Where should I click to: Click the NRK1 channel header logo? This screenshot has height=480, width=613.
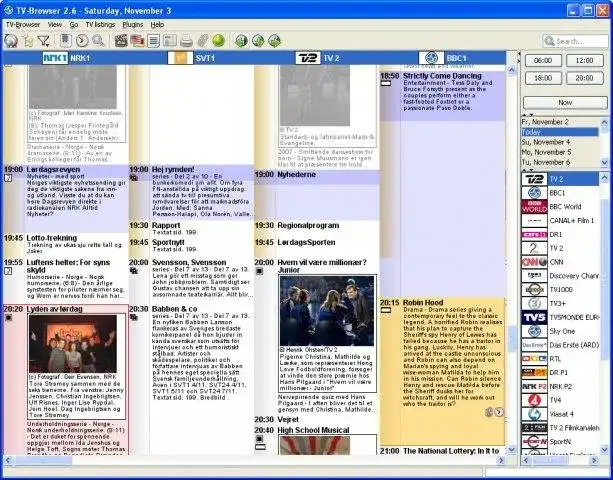click(55, 58)
